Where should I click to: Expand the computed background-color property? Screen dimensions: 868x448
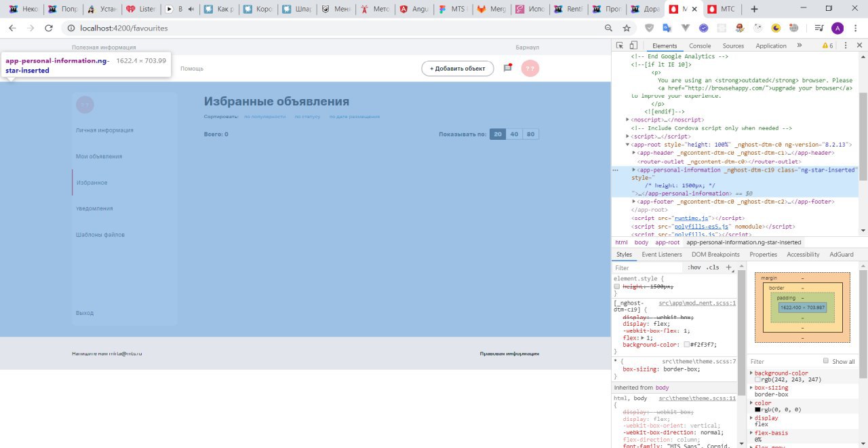tap(751, 373)
